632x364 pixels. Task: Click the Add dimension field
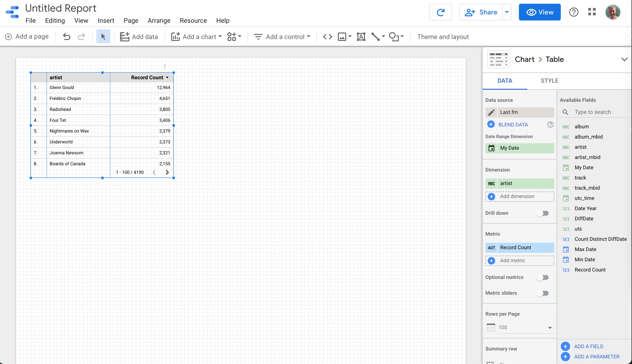coord(520,197)
